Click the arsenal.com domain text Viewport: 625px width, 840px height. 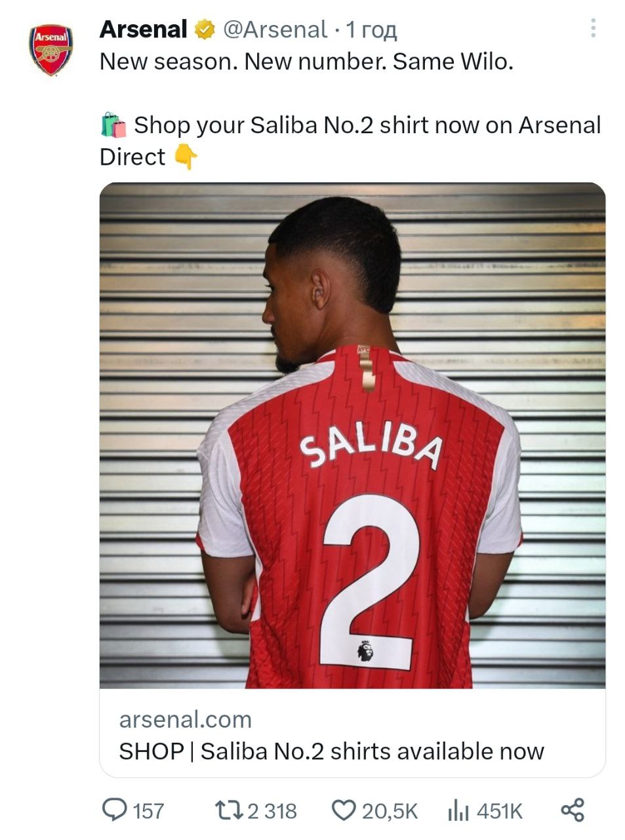186,719
